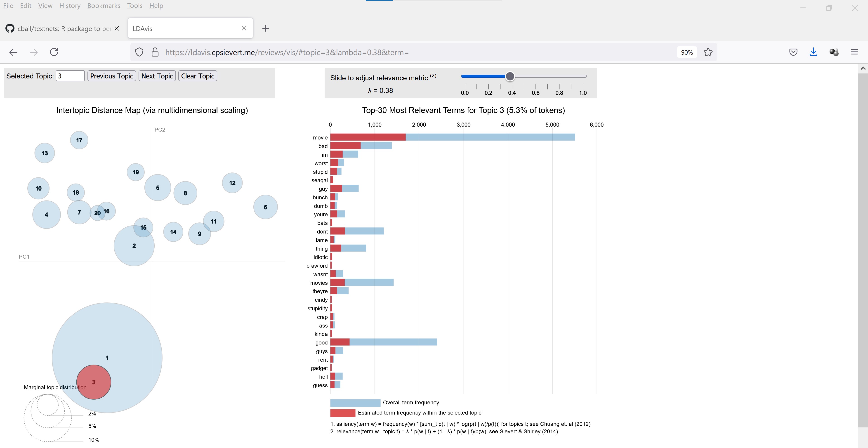Click the tracking protection shield icon

click(x=139, y=52)
